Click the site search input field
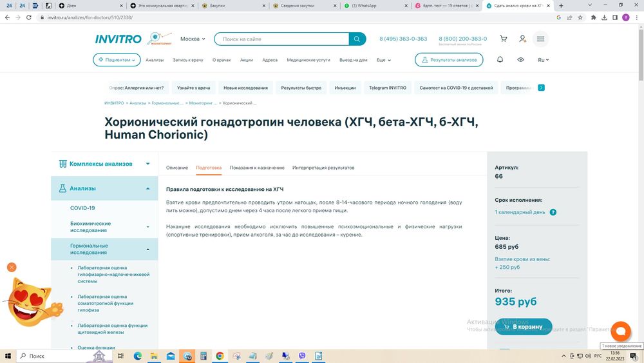Viewport: 644px width, 363px height. (282, 39)
